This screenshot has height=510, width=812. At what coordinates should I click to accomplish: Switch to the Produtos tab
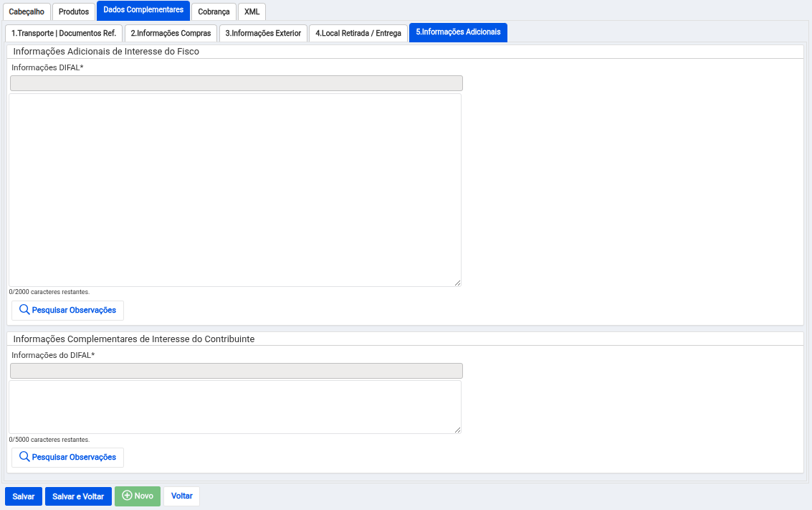74,11
